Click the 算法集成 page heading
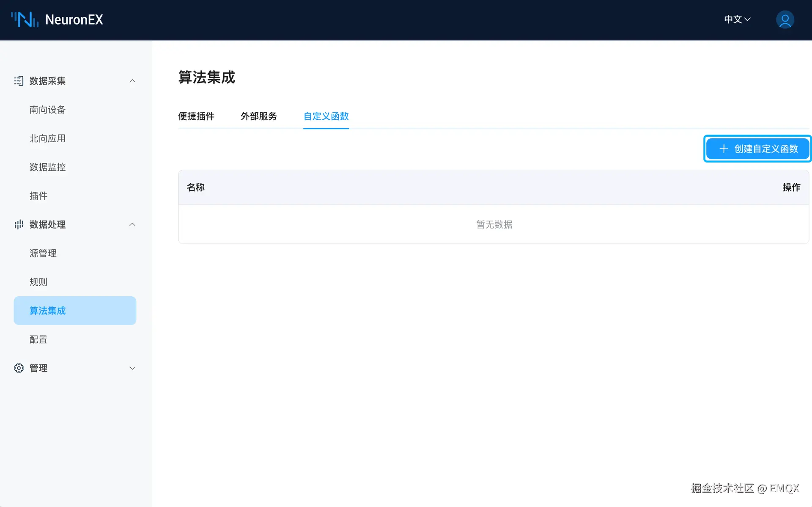The width and height of the screenshot is (812, 507). click(206, 77)
